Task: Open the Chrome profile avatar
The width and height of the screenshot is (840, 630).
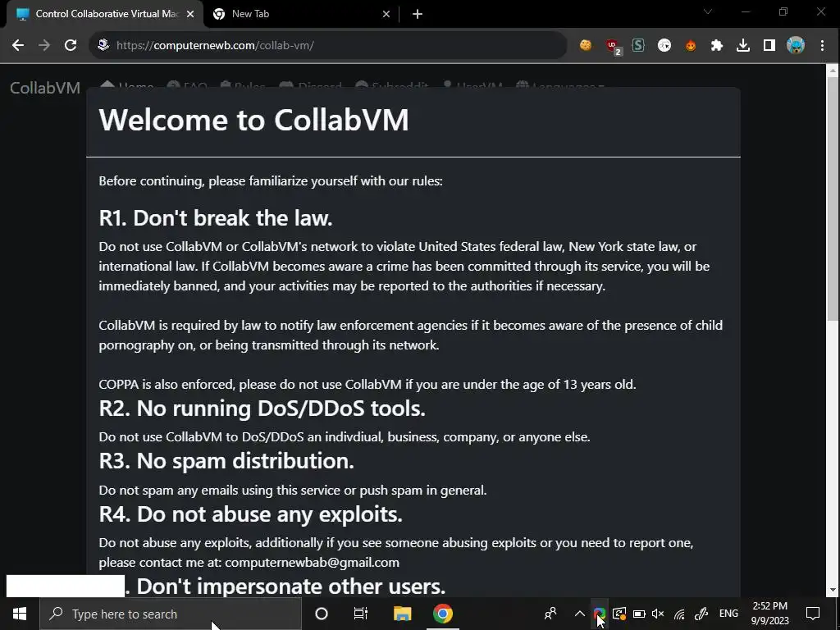Action: (796, 46)
